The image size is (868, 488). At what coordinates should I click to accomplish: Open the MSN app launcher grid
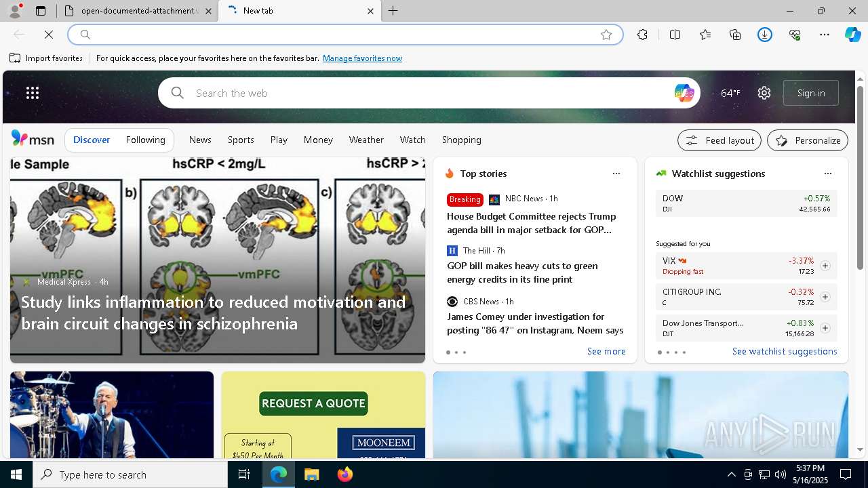33,93
